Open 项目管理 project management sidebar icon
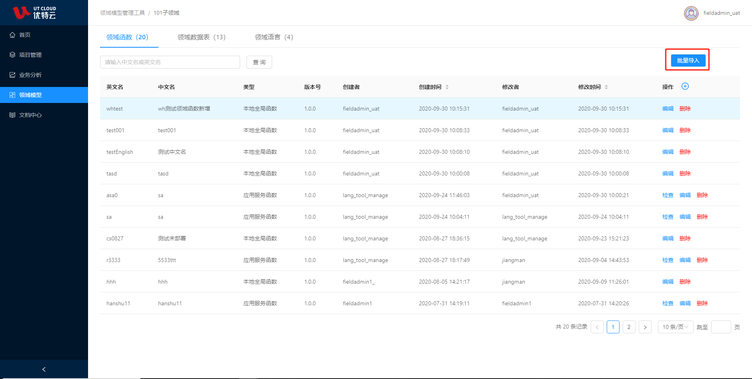Screen dimensions: 752x379 point(12,55)
